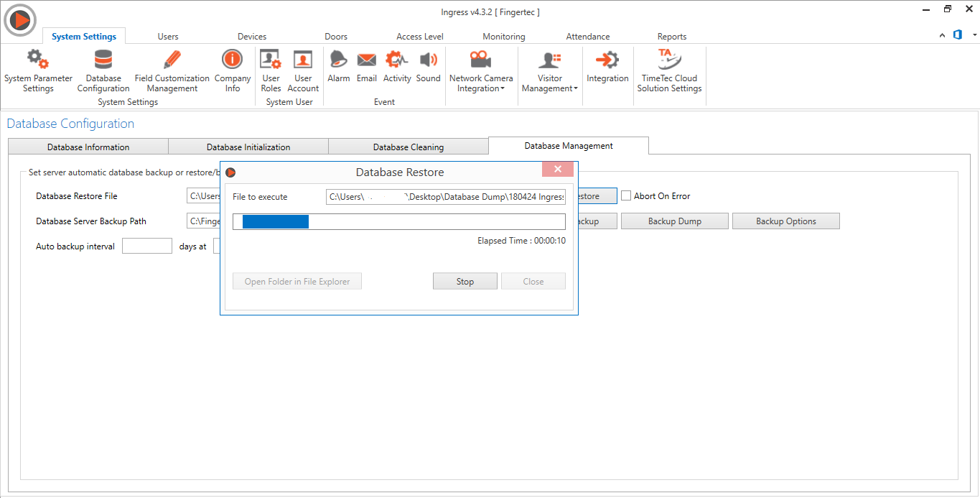Open Field Customization Management
The height and width of the screenshot is (498, 980).
click(x=172, y=71)
